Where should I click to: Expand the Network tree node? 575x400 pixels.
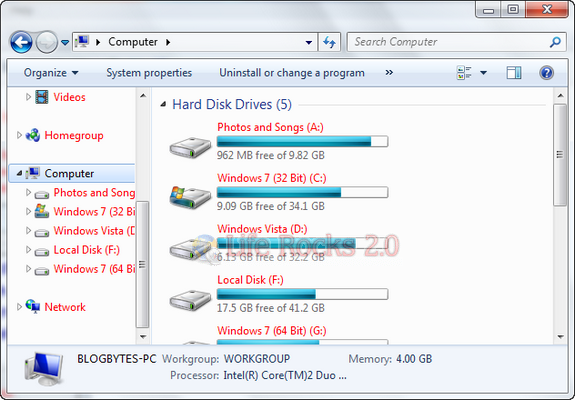[x=19, y=307]
